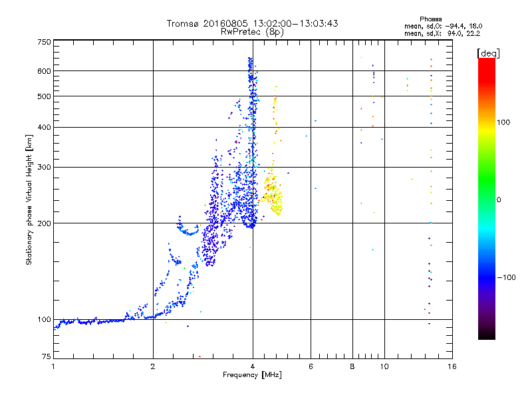The width and height of the screenshot is (532, 399).
Task: Click the vertical rainbow phase colorbar
Action: (x=487, y=199)
